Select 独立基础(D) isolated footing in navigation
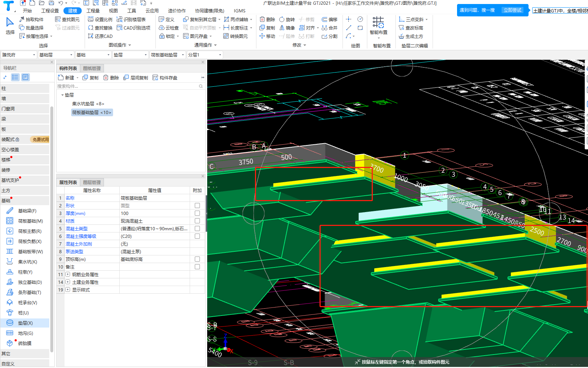This screenshot has height=368, width=588. pos(25,282)
